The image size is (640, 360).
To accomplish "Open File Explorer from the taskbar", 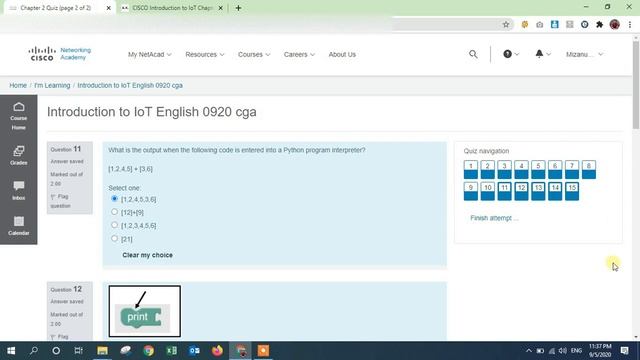I will point(102,351).
